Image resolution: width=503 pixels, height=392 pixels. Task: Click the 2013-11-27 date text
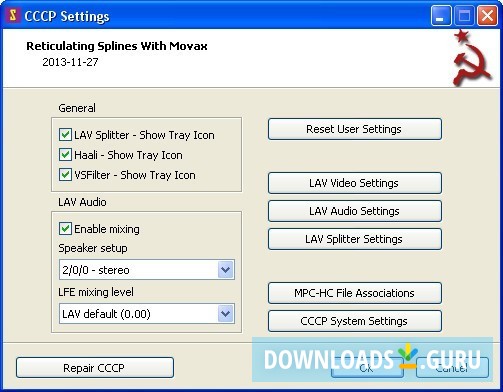(x=70, y=62)
